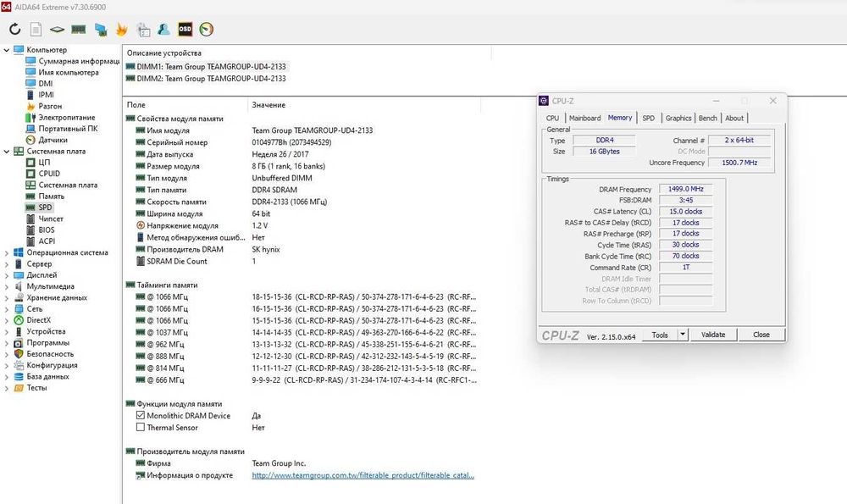Click the user person toolbar icon

pyautogui.click(x=163, y=29)
